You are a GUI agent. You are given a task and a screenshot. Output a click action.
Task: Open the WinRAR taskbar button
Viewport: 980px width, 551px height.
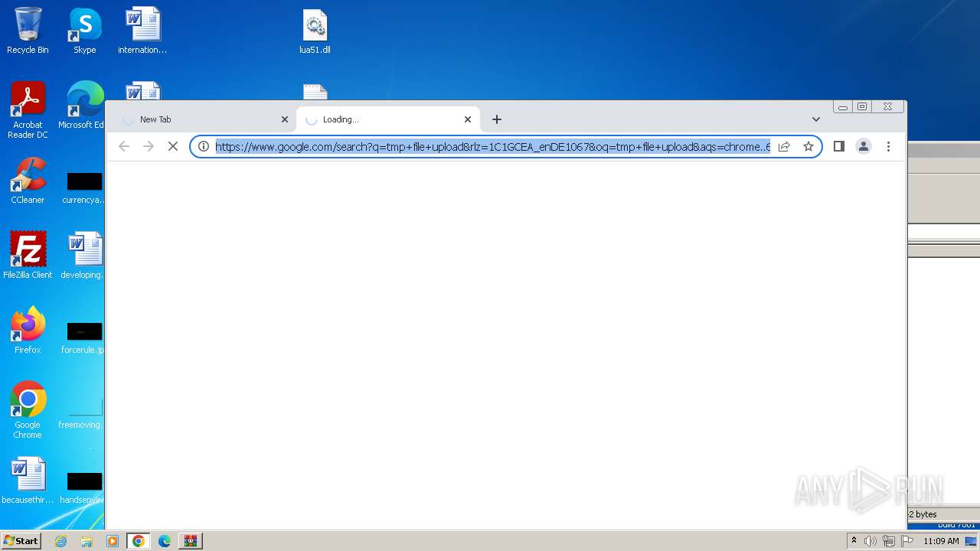[x=191, y=541]
